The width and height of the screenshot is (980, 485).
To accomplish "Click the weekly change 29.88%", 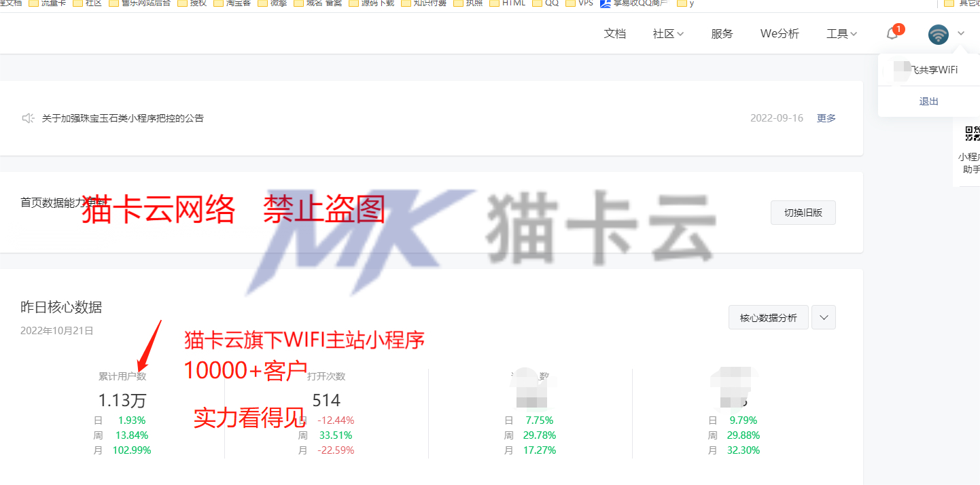I will (743, 435).
